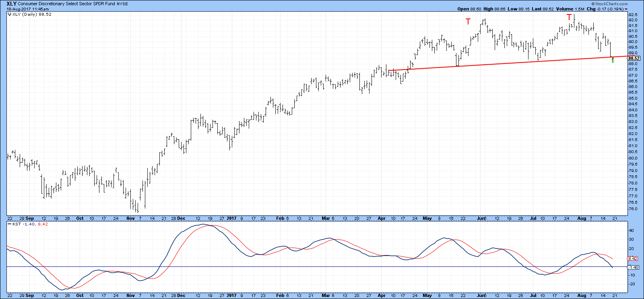The width and height of the screenshot is (644, 299).
Task: Click the fund name 'Consumer Discretionary Select Sector SPDR Fund'
Action: [66, 4]
